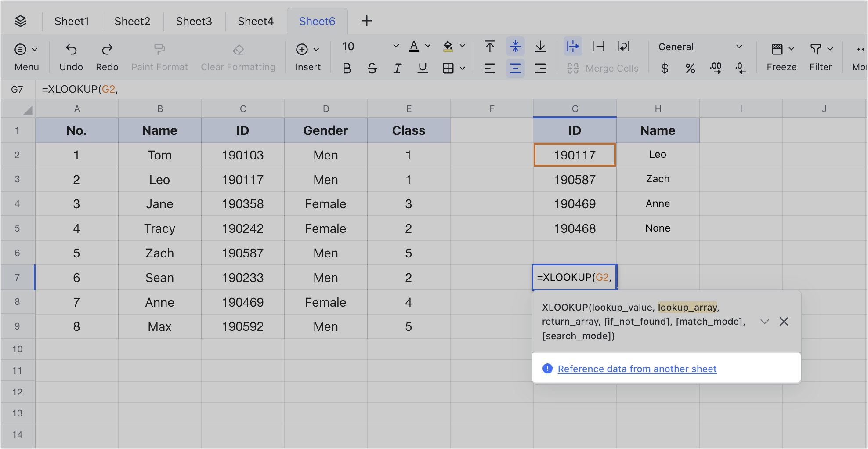The width and height of the screenshot is (868, 449).
Task: Apply currency format with the dollar icon
Action: [665, 68]
